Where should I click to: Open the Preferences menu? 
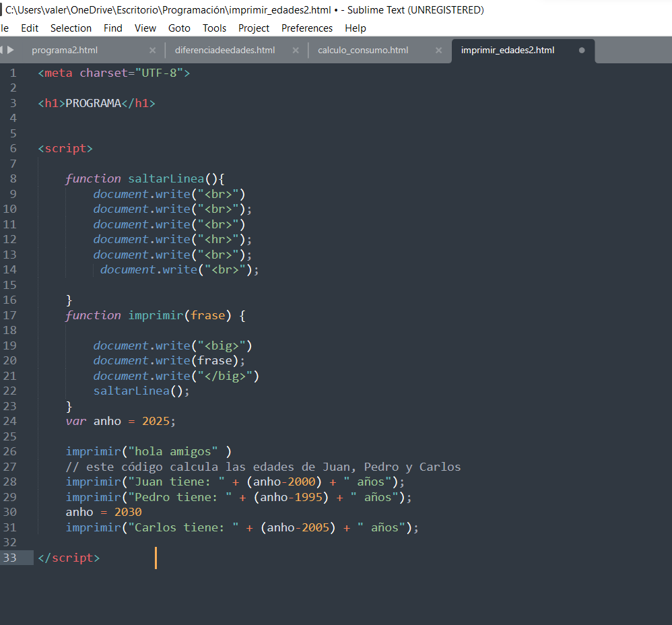pyautogui.click(x=307, y=28)
